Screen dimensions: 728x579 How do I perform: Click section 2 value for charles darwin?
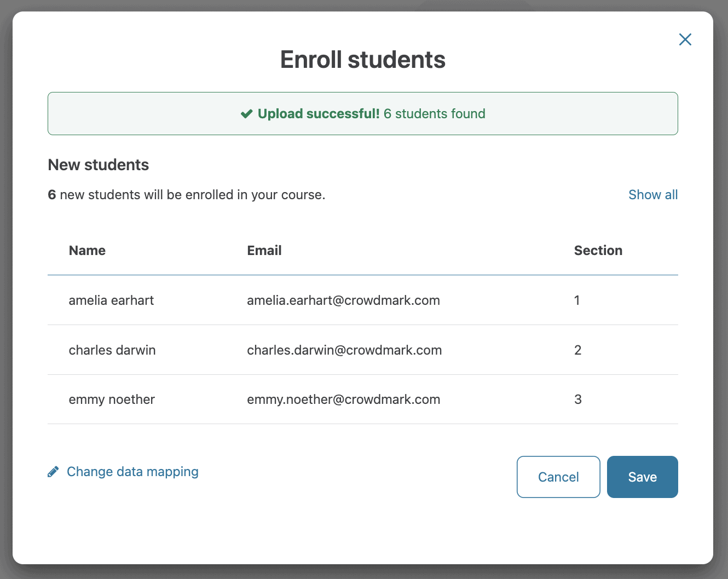click(x=577, y=350)
